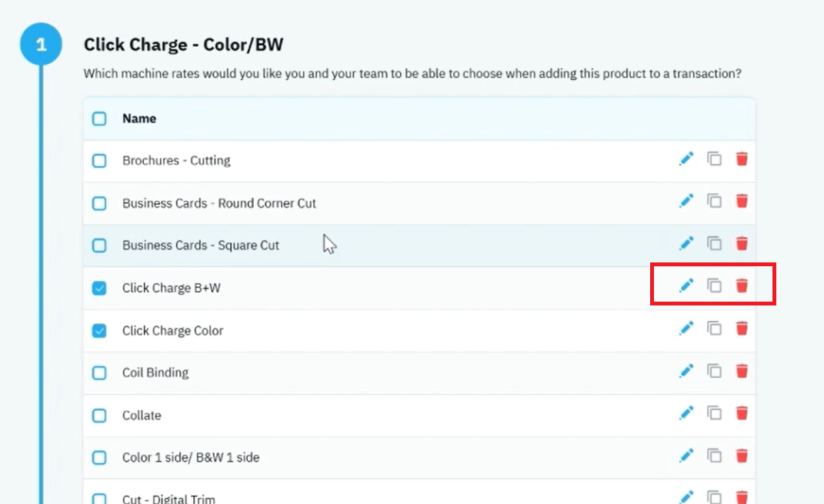Edit the Click Charge Color rate
Viewport: 824px width, 504px height.
(x=686, y=329)
